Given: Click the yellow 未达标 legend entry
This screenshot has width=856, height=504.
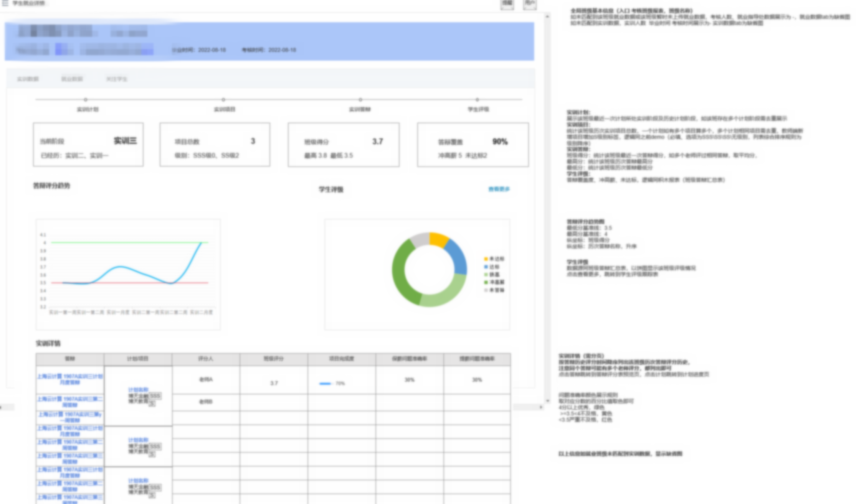Looking at the screenshot, I should tap(494, 259).
